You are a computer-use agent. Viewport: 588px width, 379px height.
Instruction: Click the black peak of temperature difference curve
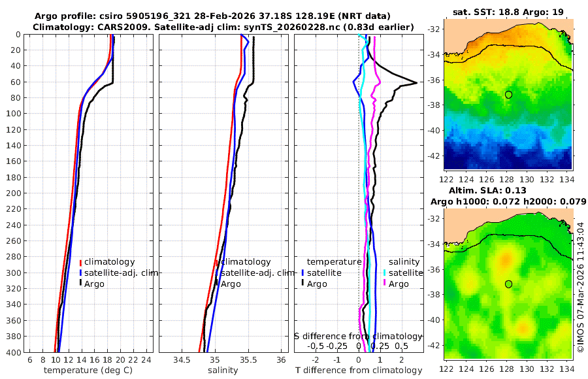coord(415,82)
